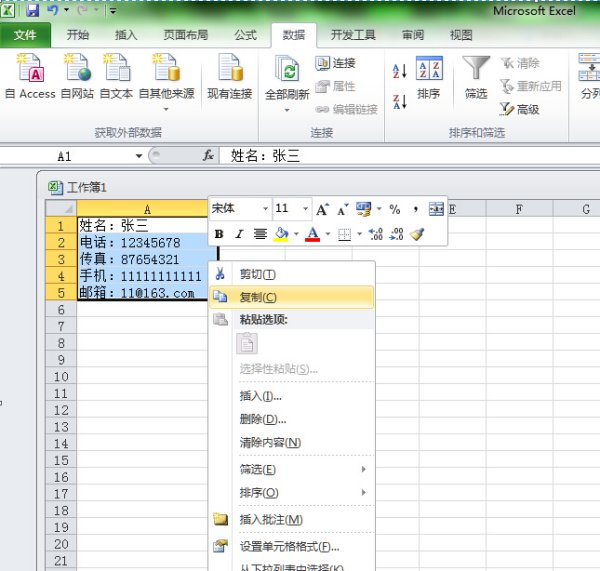Click the Bold icon in mini toolbar
This screenshot has height=571, width=600.
click(x=219, y=234)
